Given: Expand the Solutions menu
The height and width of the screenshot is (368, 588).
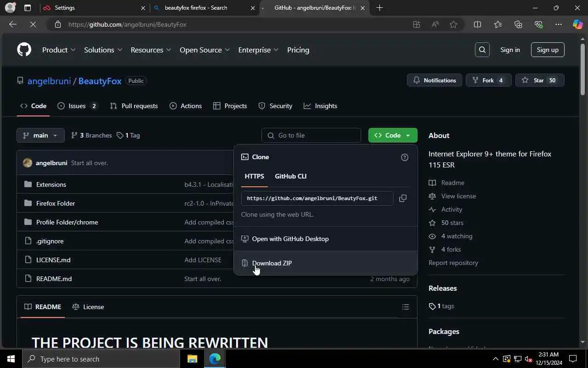Looking at the screenshot, I should (x=103, y=50).
